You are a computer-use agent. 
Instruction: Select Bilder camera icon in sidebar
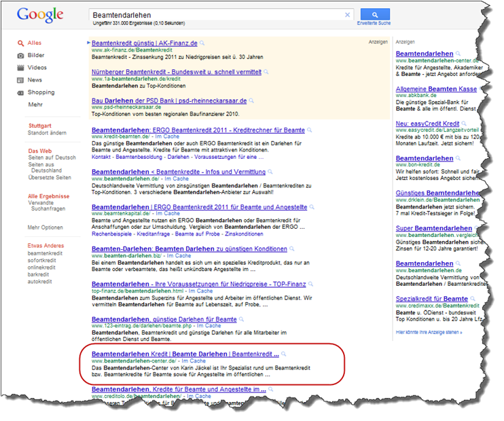click(20, 56)
